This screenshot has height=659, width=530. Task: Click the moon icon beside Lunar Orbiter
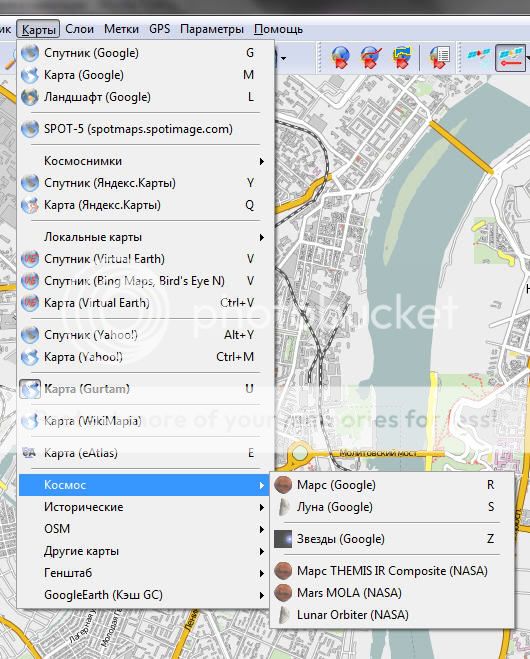click(284, 615)
